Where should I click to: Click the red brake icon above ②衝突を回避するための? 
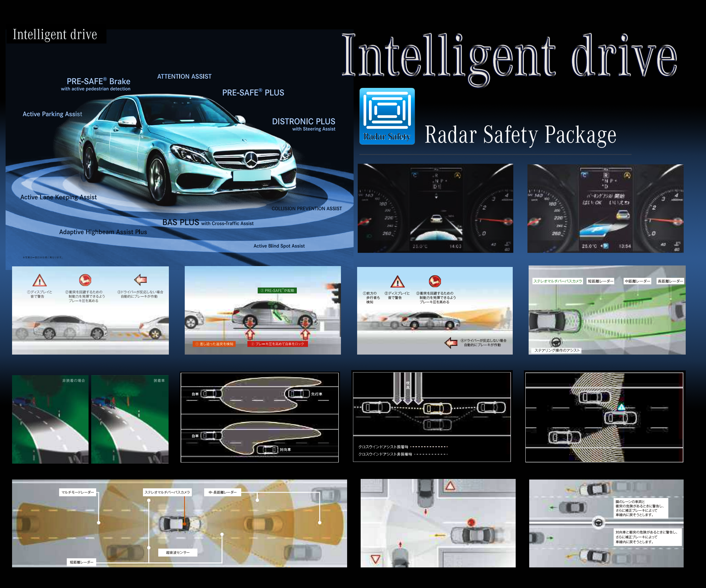point(85,280)
